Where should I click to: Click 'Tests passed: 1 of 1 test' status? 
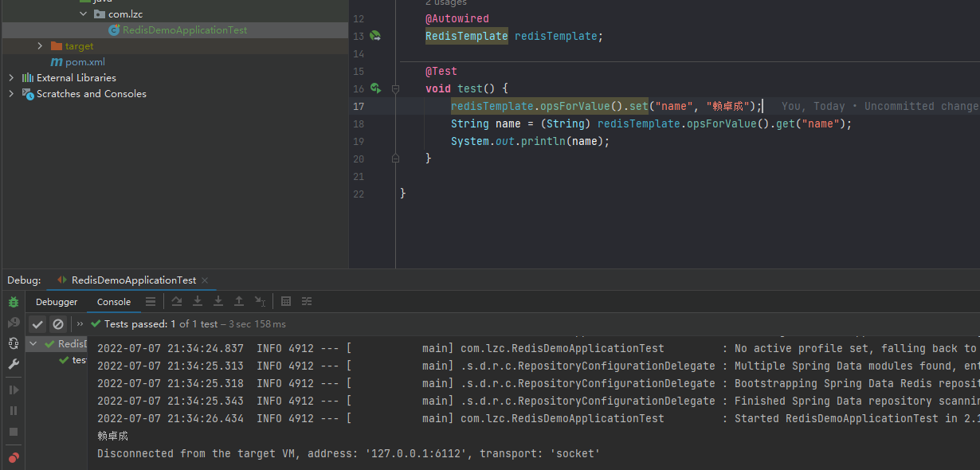[x=161, y=324]
